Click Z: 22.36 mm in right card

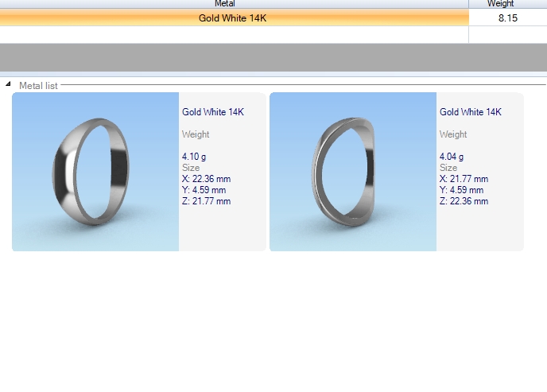464,201
